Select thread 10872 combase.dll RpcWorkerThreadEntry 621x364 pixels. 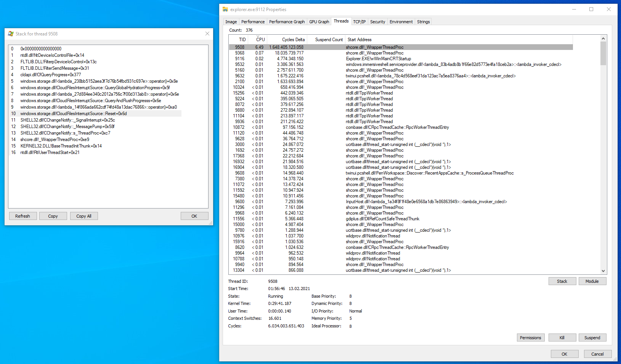click(x=401, y=127)
